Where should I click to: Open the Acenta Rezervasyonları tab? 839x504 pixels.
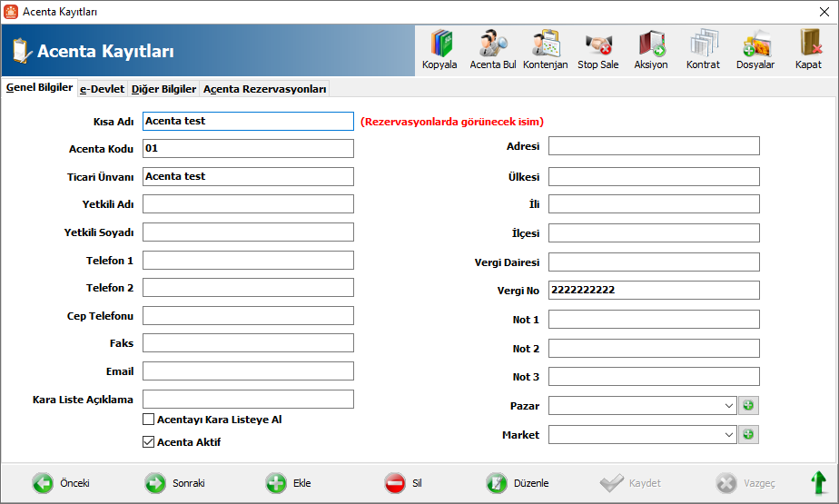click(265, 89)
